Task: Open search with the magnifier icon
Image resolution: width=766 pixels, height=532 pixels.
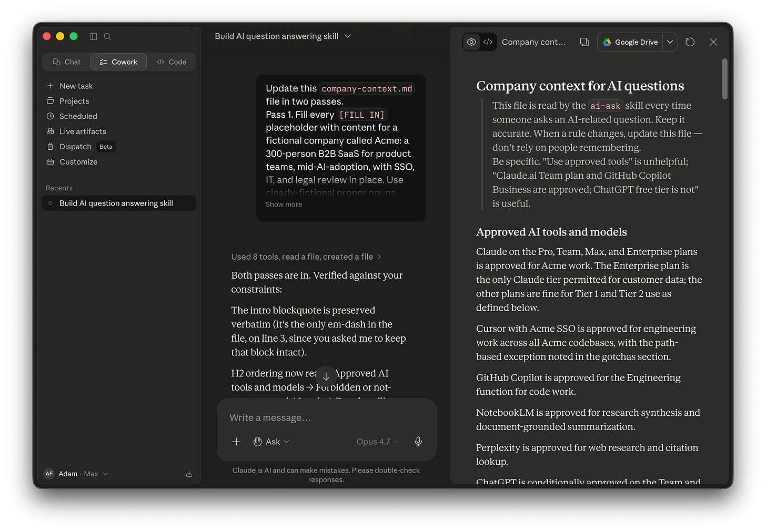Action: (x=107, y=36)
